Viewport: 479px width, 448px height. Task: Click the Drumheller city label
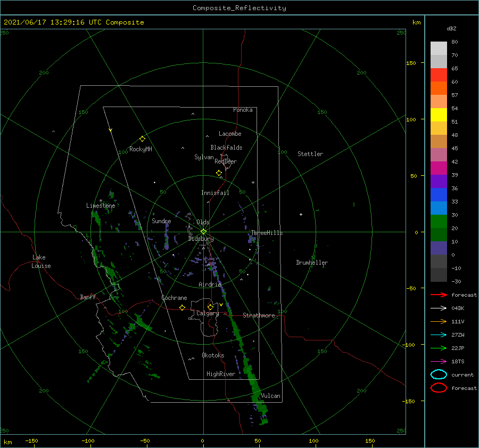pos(312,263)
